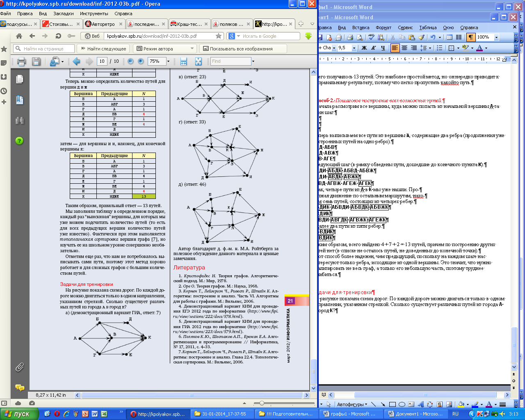525x420 pixels.
Task: Zoom out PDF with minus button
Action: 130,61
